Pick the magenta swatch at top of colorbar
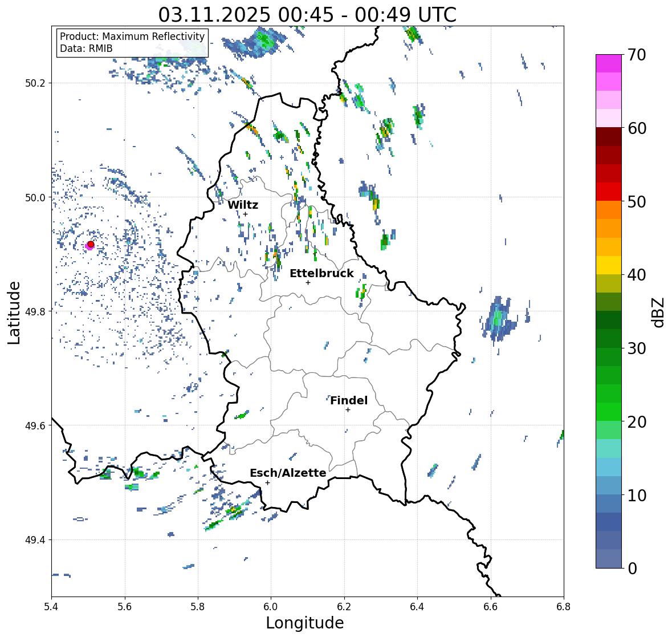672x637 pixels. tap(609, 63)
